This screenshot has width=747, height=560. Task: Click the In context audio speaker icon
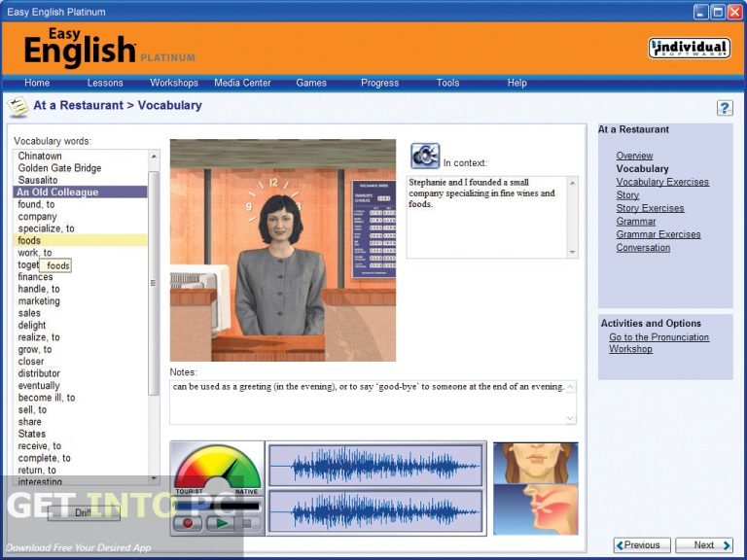[425, 156]
